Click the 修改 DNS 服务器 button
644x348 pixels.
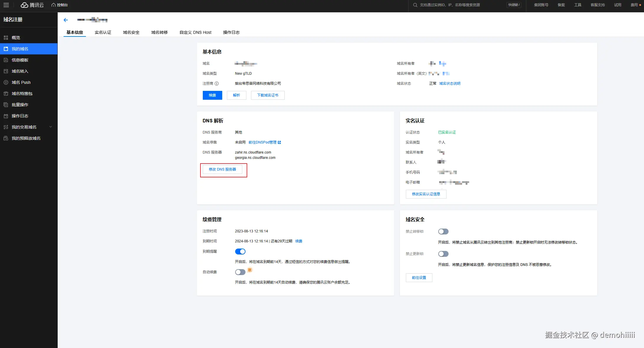[x=223, y=169]
